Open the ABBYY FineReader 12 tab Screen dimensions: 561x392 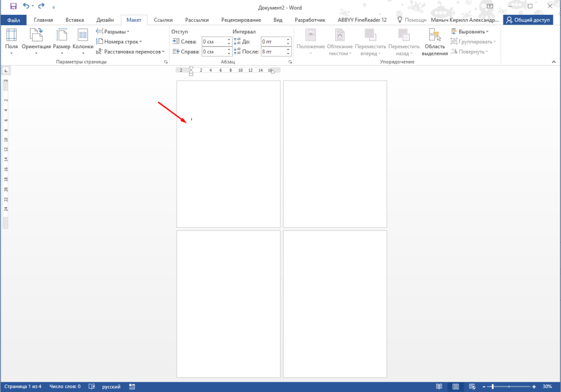(362, 20)
